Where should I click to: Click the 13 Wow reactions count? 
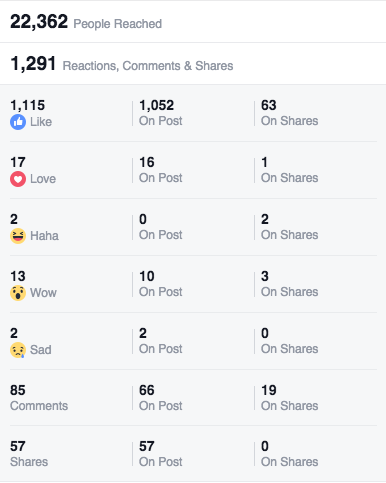(x=18, y=276)
